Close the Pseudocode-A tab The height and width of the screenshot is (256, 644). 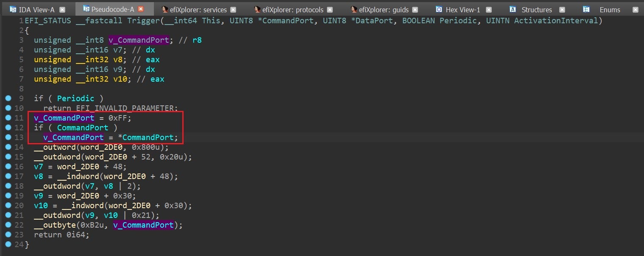point(141,9)
